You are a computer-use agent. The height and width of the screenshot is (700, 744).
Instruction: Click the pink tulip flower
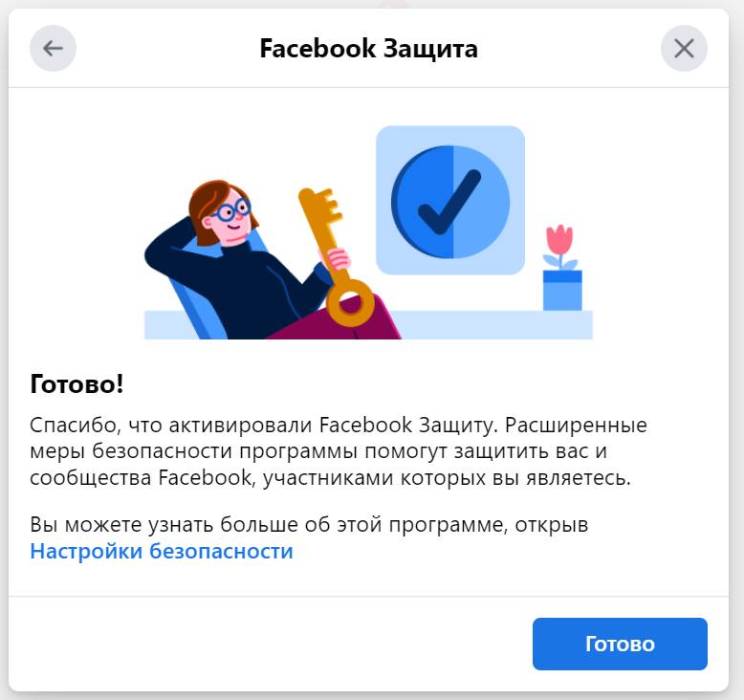[x=559, y=241]
